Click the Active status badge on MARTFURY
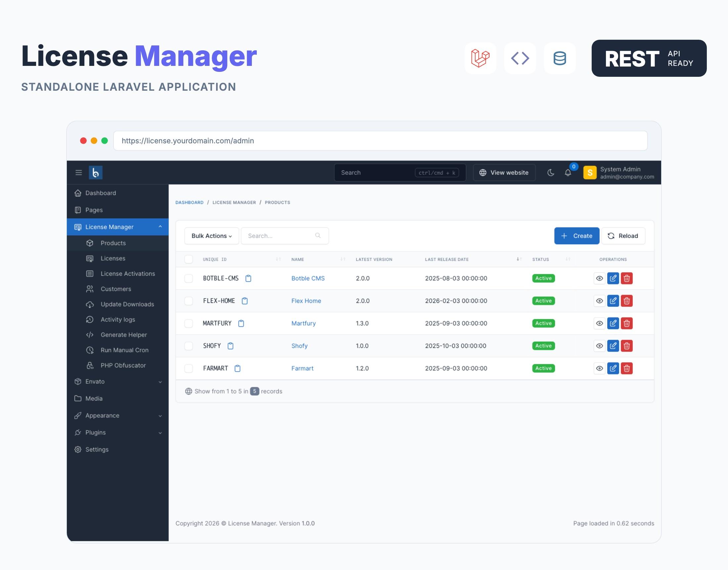The height and width of the screenshot is (570, 728). click(x=543, y=323)
